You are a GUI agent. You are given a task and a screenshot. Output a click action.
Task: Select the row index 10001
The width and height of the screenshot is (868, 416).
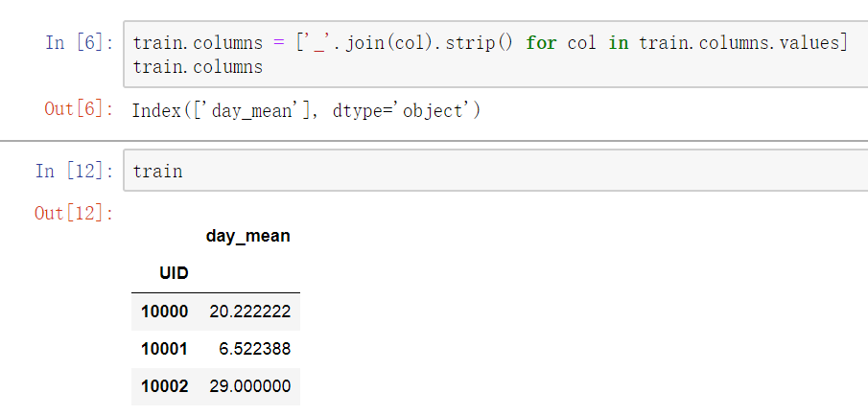coord(164,349)
